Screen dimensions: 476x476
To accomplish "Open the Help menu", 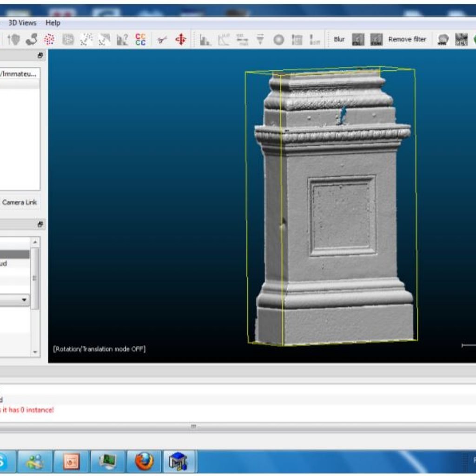I will 53,23.
